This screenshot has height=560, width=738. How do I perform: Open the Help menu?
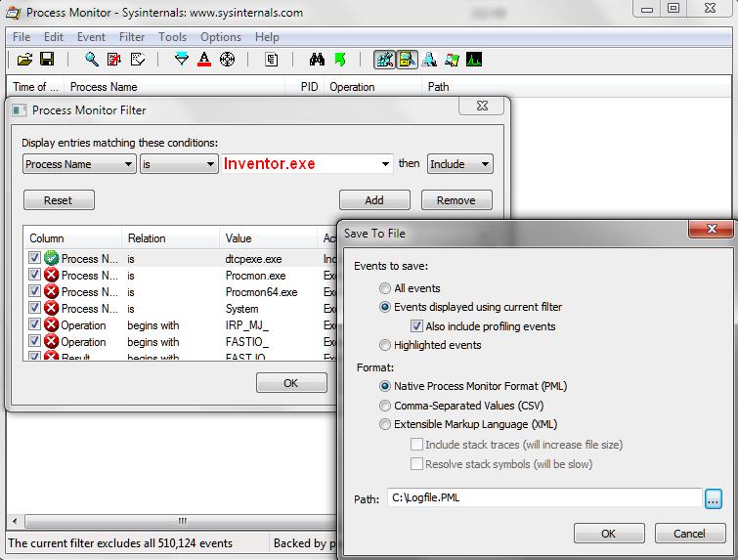pyautogui.click(x=267, y=37)
